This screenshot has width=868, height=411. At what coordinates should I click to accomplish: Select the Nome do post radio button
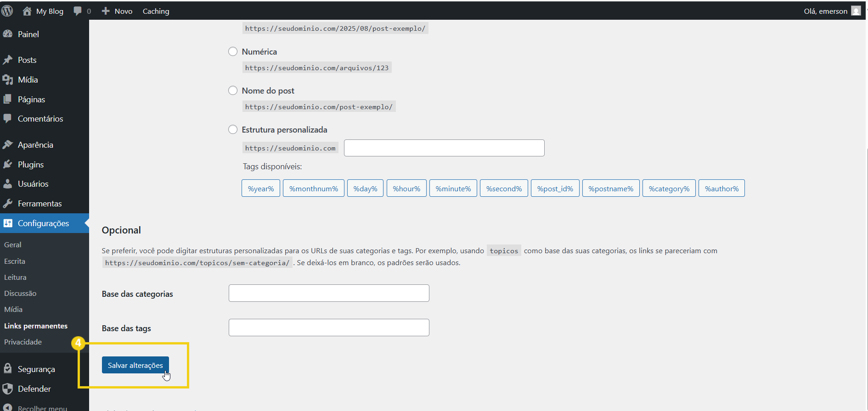pos(233,91)
